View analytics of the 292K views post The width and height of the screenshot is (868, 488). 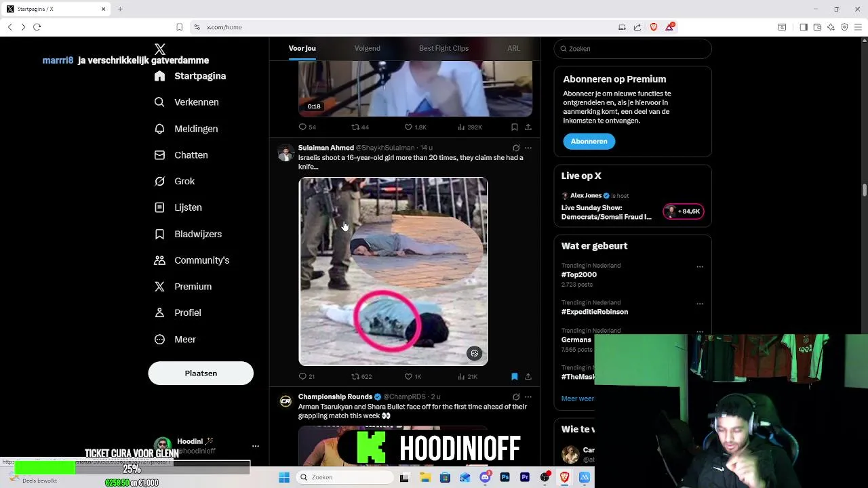[x=470, y=127]
